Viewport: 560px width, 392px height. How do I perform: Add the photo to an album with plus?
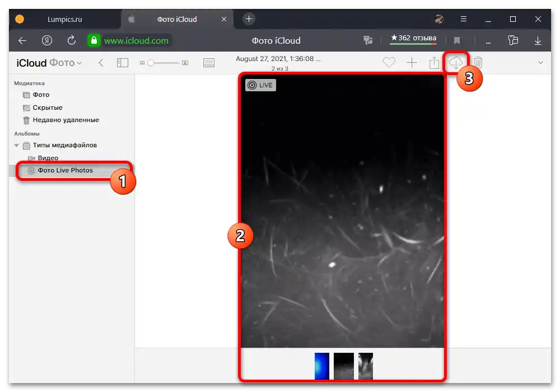[x=412, y=63]
